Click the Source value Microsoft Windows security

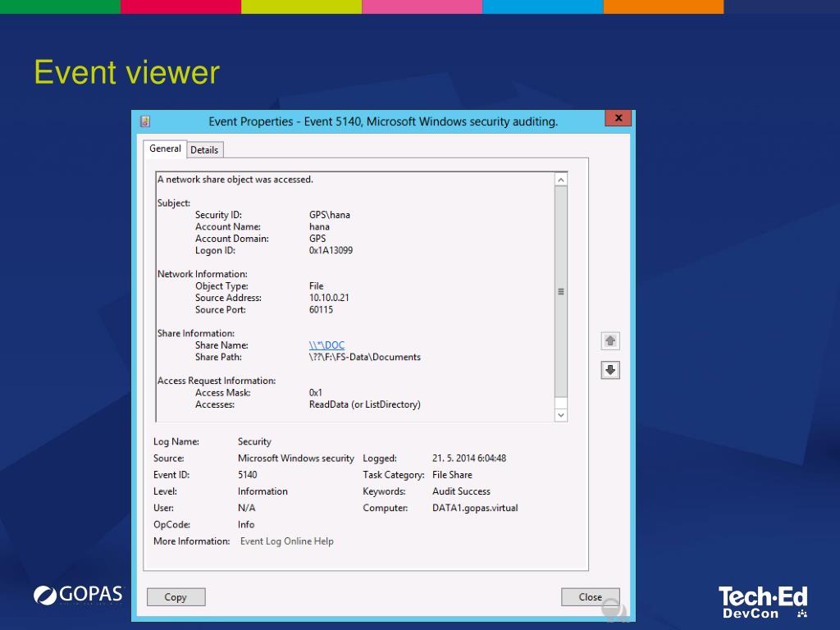pos(295,458)
